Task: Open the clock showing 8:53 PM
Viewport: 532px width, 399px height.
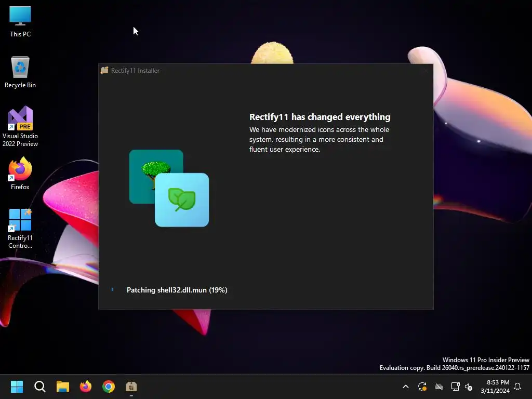Action: pyautogui.click(x=495, y=387)
